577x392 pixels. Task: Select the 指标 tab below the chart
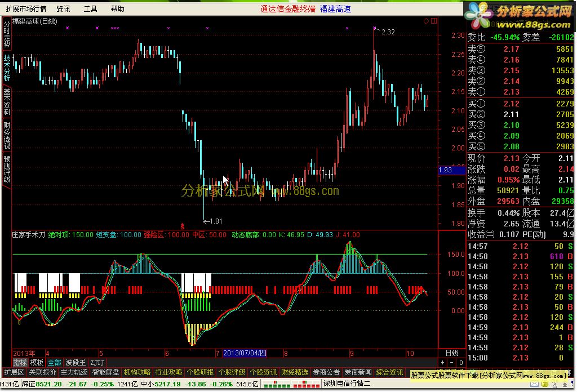click(20, 363)
